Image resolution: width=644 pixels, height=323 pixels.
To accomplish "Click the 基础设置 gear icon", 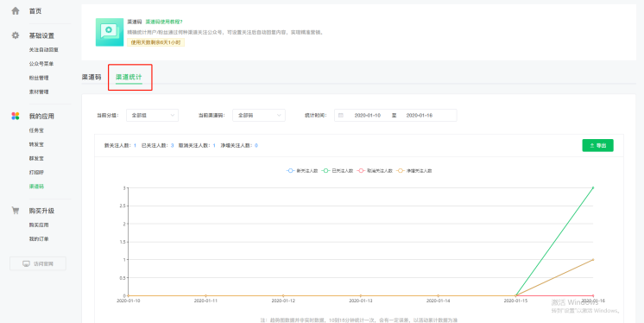I will 16,35.
